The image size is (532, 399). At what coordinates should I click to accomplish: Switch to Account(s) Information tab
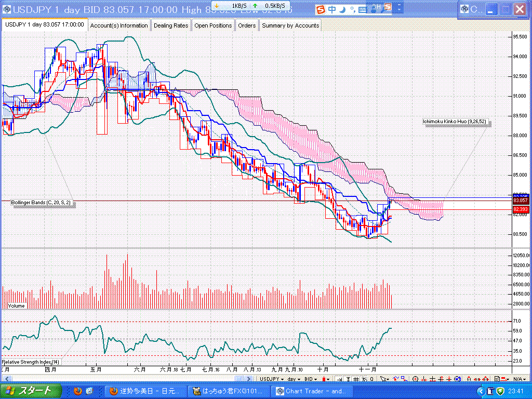pyautogui.click(x=119, y=25)
